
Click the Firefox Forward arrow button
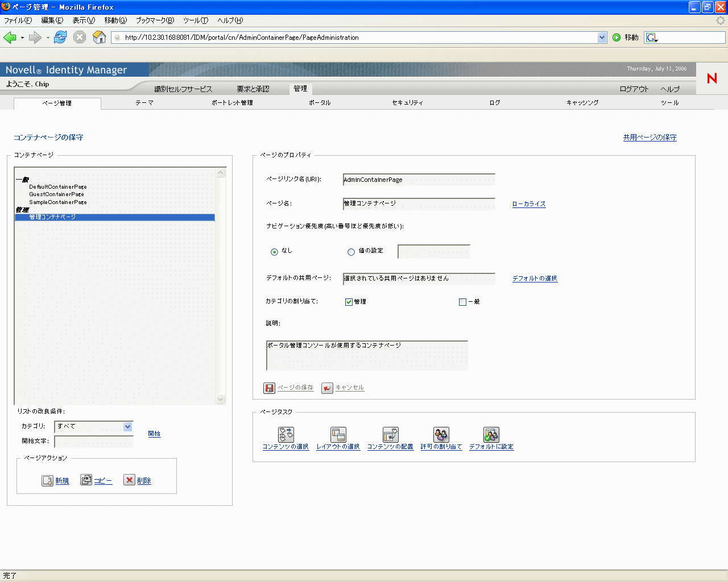(x=35, y=38)
